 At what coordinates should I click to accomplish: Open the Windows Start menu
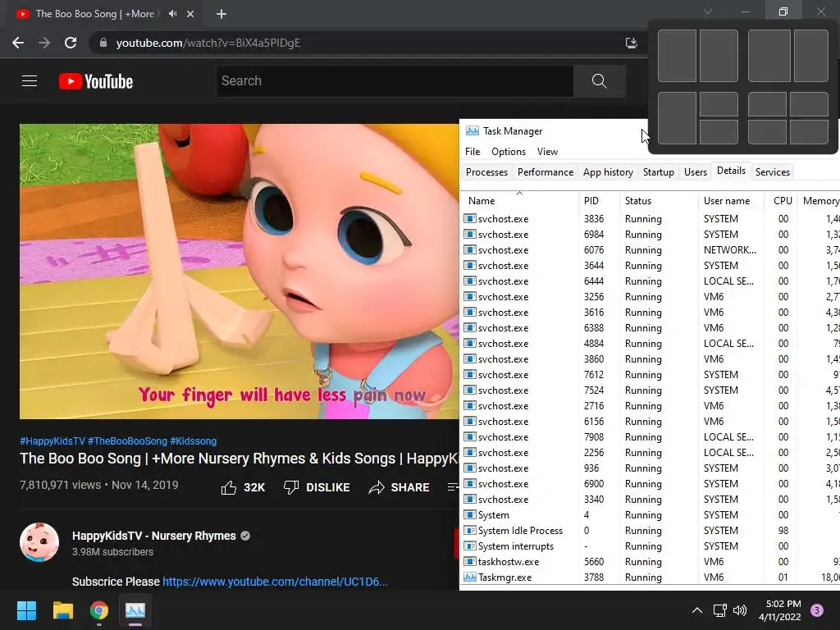click(x=26, y=610)
